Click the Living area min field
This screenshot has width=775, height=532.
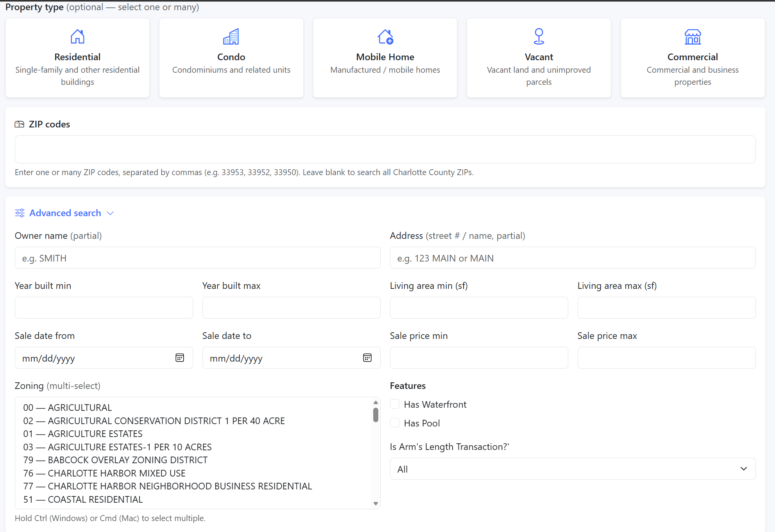(479, 308)
